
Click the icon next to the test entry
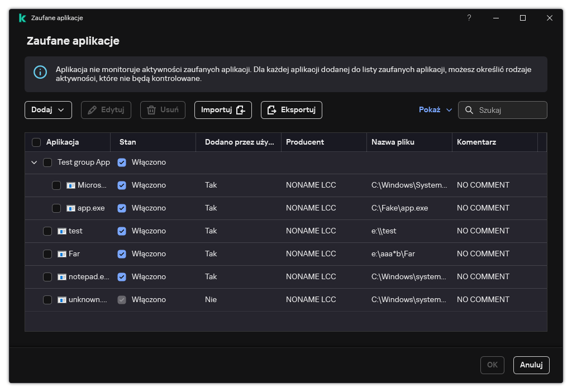coord(62,231)
